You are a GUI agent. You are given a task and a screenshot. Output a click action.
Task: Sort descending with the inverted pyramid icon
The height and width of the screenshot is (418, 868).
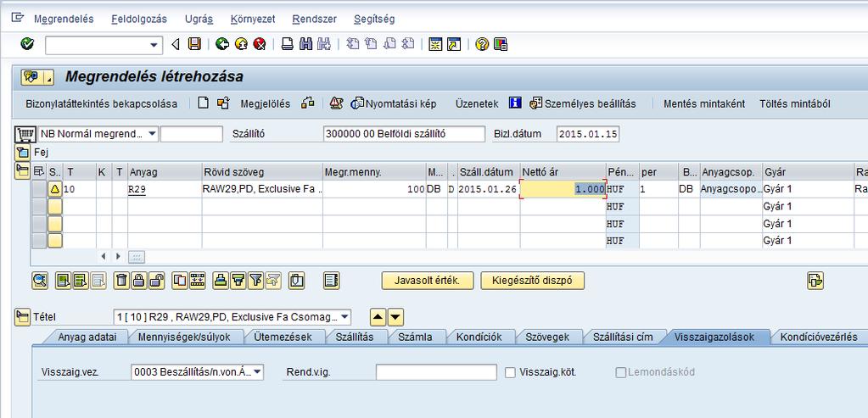tap(238, 281)
